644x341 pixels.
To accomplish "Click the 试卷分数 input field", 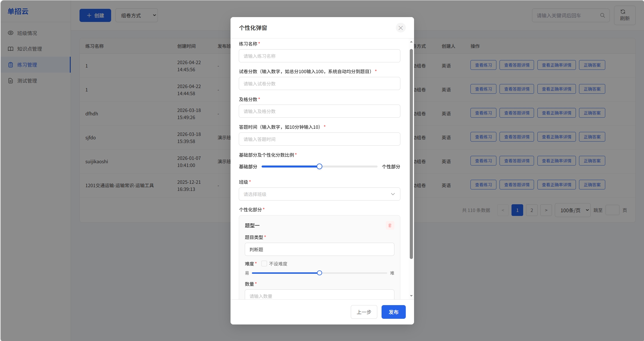I will pos(319,83).
